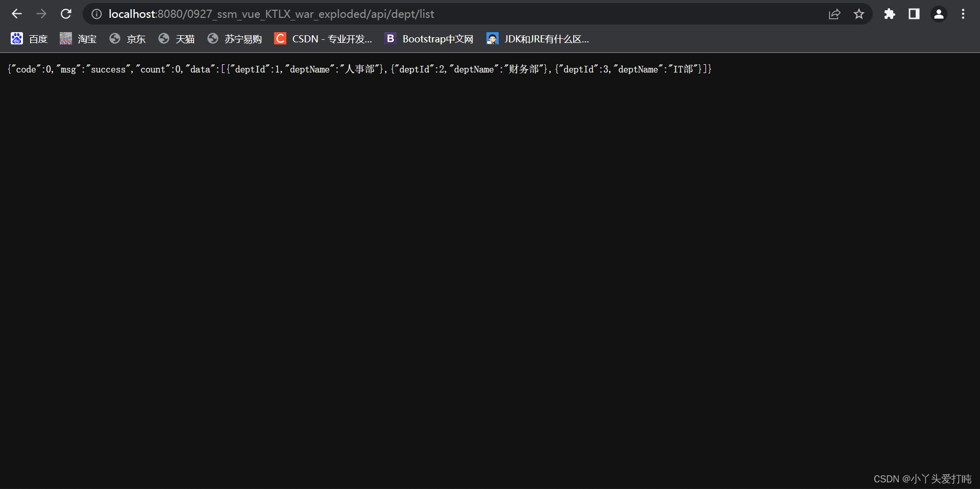Screen dimensions: 980x489
Task: Share this page icon
Action: pos(835,14)
